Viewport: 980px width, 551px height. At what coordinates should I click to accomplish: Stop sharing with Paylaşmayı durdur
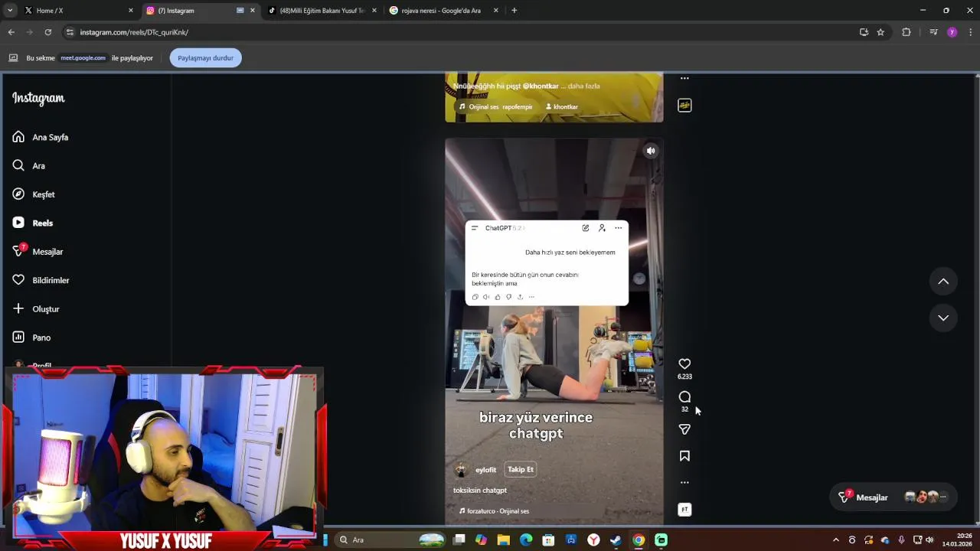(x=205, y=58)
